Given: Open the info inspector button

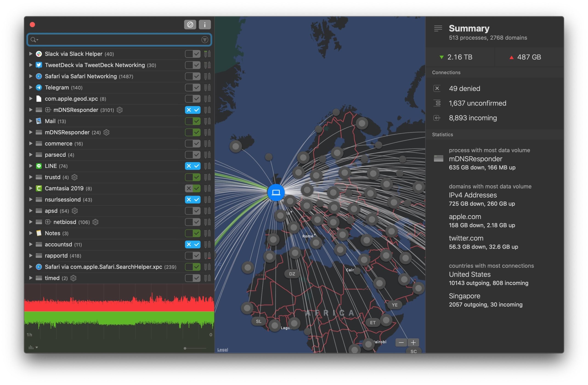Looking at the screenshot, I should tap(205, 24).
